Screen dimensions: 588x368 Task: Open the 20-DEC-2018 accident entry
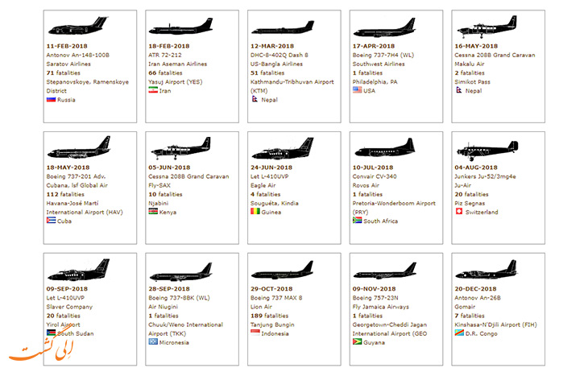(x=475, y=289)
